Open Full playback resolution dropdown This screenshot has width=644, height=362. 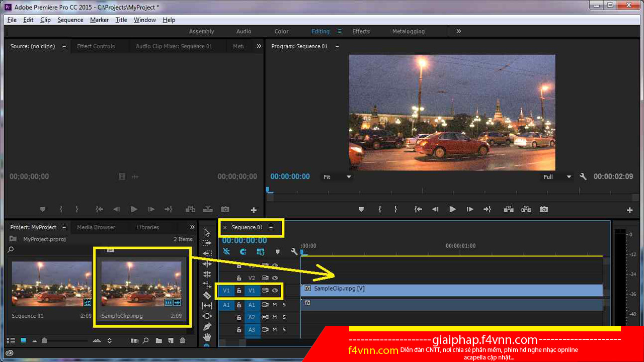(x=557, y=177)
